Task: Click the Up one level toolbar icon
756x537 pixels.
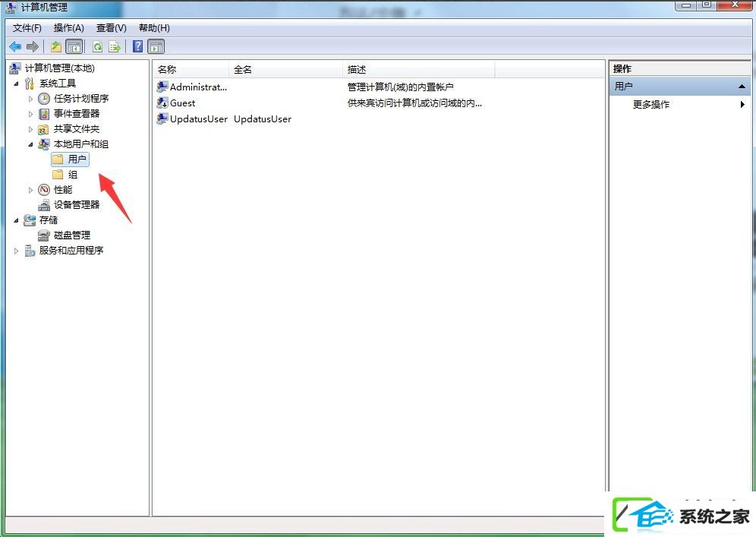Action: click(x=56, y=47)
